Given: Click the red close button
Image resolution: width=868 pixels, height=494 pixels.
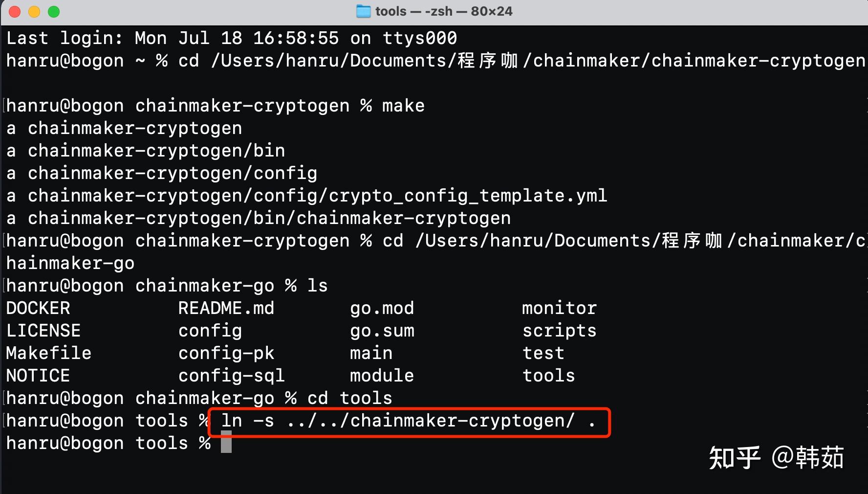Looking at the screenshot, I should tap(14, 11).
